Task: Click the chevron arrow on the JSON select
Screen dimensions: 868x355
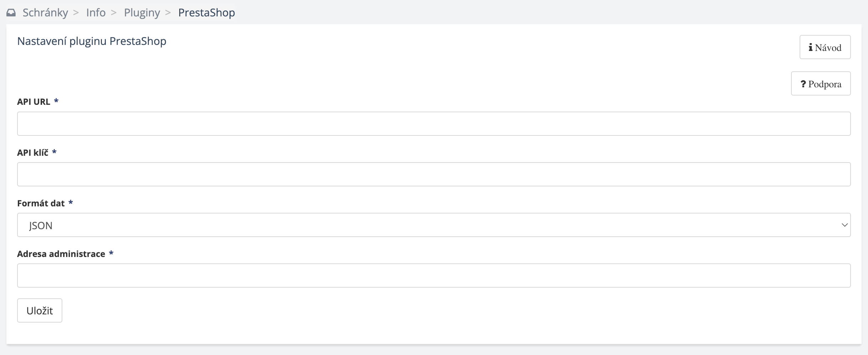Action: pos(844,225)
